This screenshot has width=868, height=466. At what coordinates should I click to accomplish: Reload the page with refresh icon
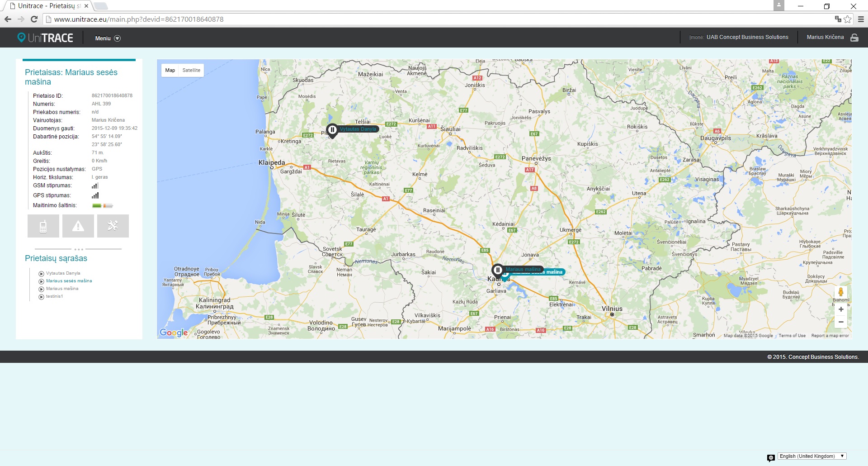pos(34,19)
